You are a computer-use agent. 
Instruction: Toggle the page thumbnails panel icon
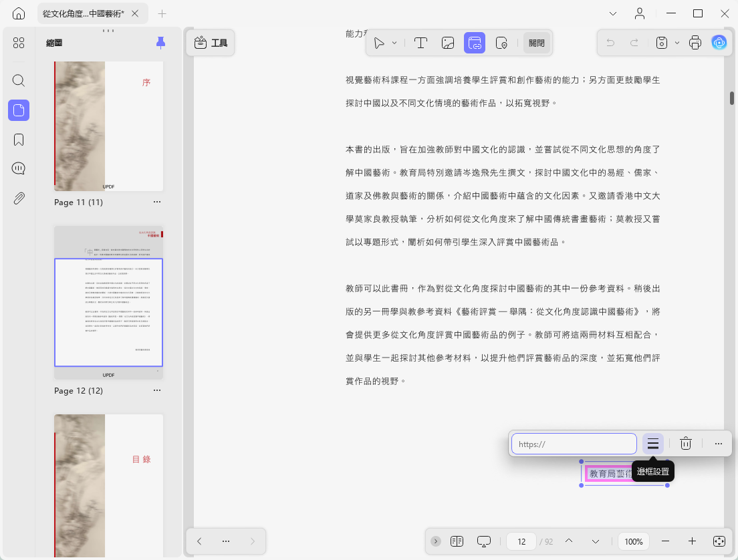(x=18, y=110)
